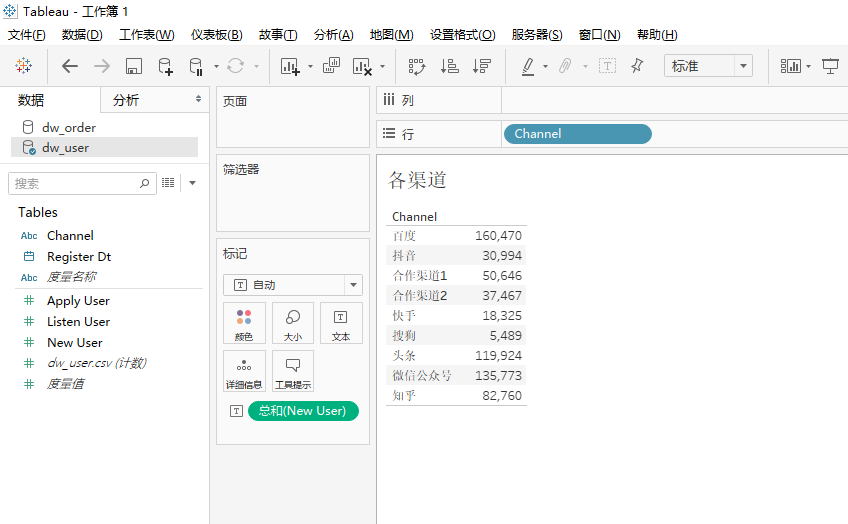Click the highlight pen icon
This screenshot has height=524, width=848.
pos(528,66)
